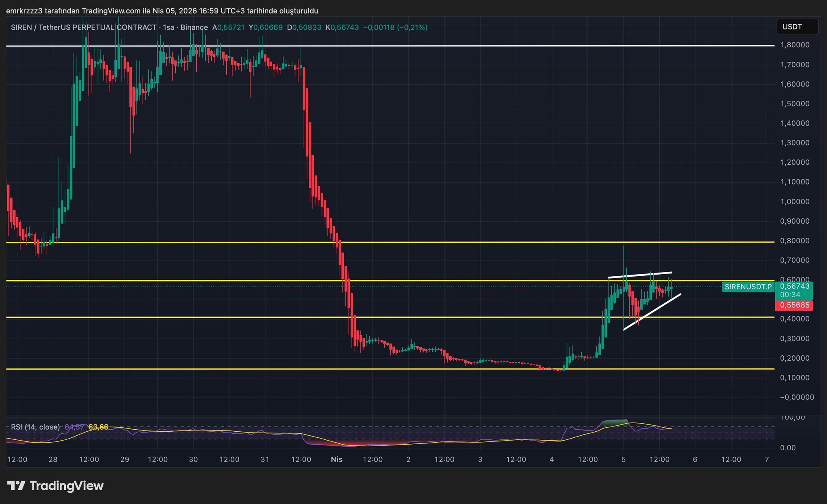Screen dimensions: 827x504
Task: Click the SIREN / TetherUS PERPETUAL CONTRACT title
Action: click(84, 27)
